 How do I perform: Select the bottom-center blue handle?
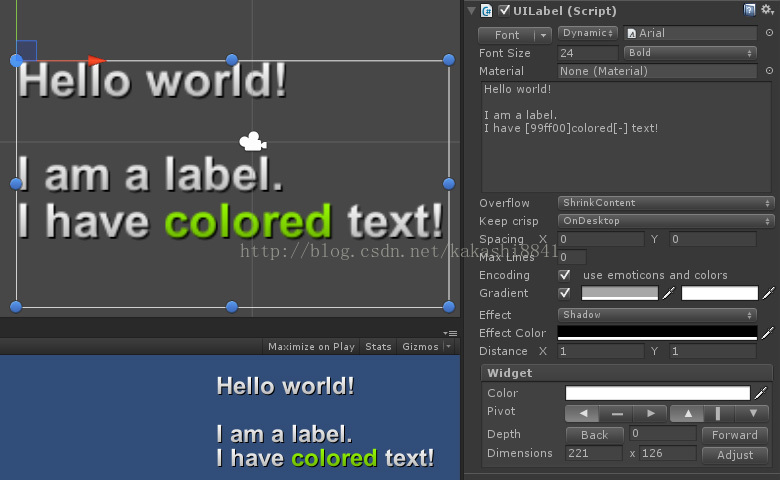tap(232, 307)
